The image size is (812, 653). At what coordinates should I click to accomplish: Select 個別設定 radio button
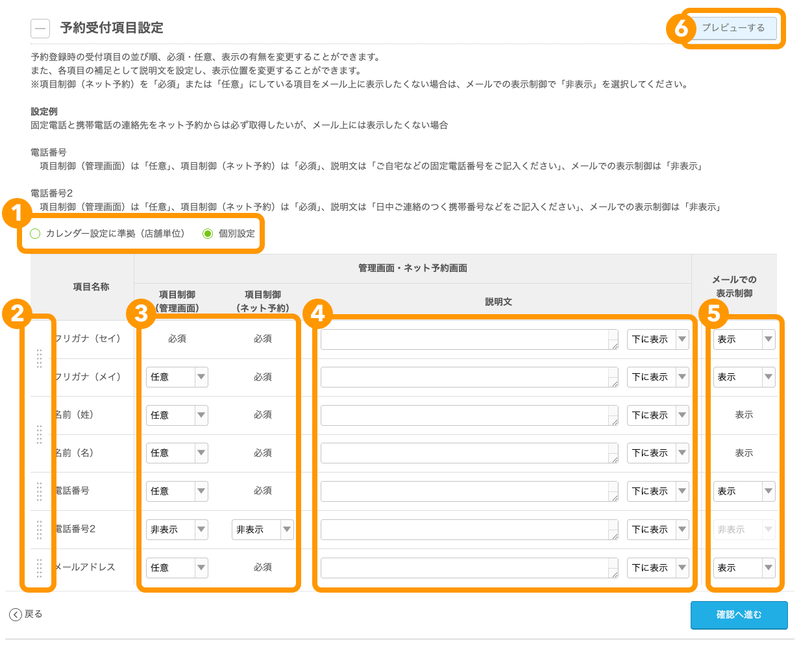coord(208,234)
